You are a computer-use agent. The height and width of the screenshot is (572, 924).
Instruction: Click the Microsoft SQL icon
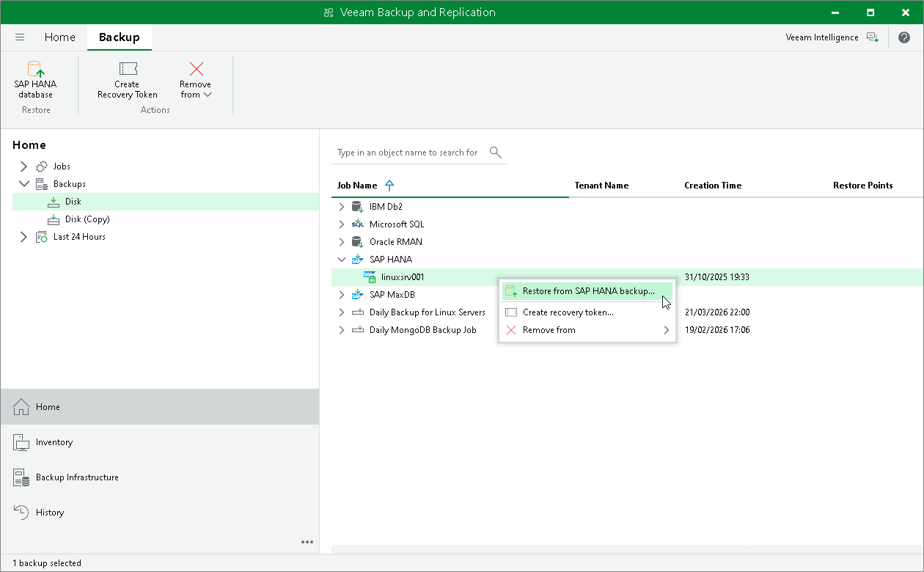pyautogui.click(x=357, y=224)
